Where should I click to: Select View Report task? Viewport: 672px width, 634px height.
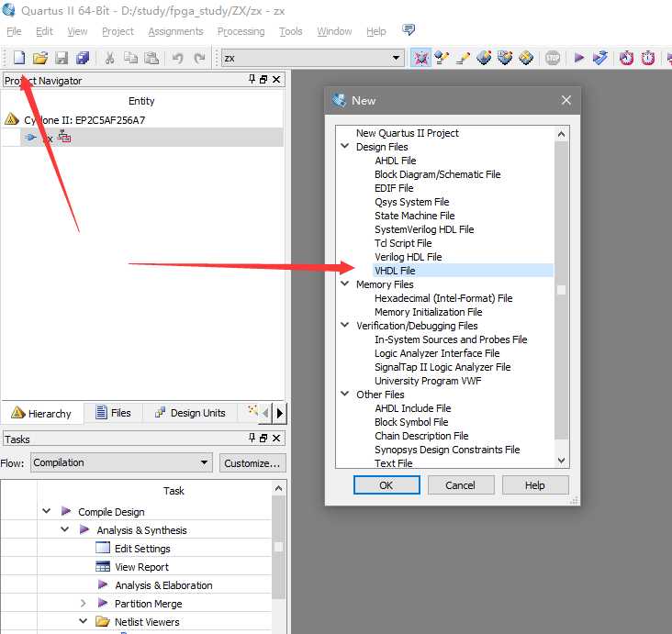pyautogui.click(x=141, y=567)
